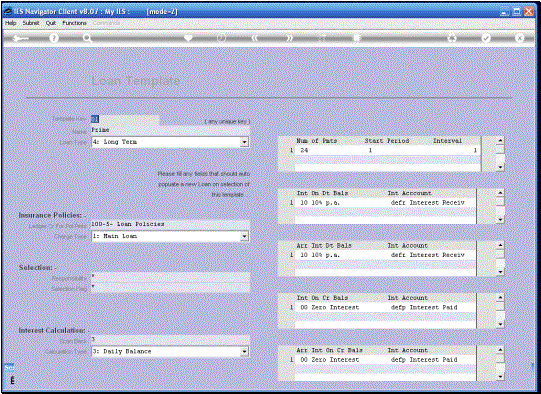The height and width of the screenshot is (394, 541).
Task: Select '10 10% p.a.' under Arr Int Dt Bals
Action: [320, 255]
